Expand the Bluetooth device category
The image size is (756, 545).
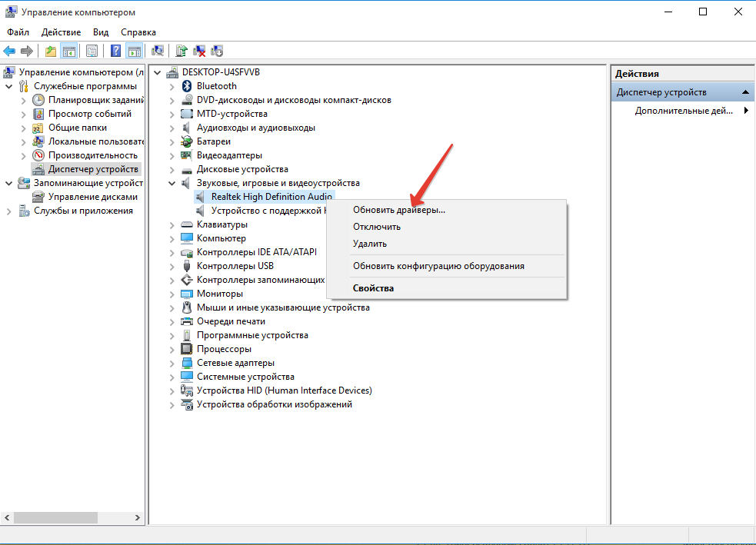172,86
